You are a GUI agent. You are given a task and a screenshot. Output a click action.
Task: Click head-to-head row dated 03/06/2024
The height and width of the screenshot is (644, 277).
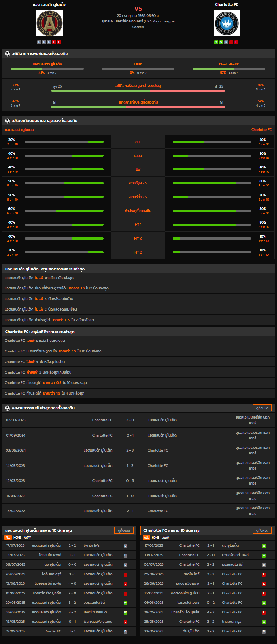[x=138, y=450]
